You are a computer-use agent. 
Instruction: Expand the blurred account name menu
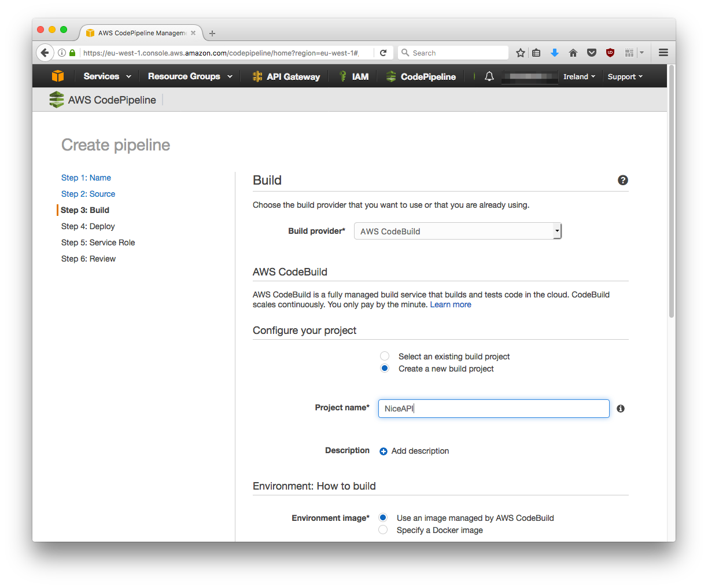[530, 76]
